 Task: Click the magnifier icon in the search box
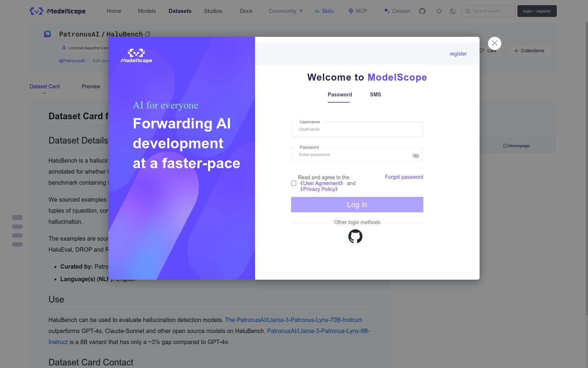pyautogui.click(x=467, y=11)
